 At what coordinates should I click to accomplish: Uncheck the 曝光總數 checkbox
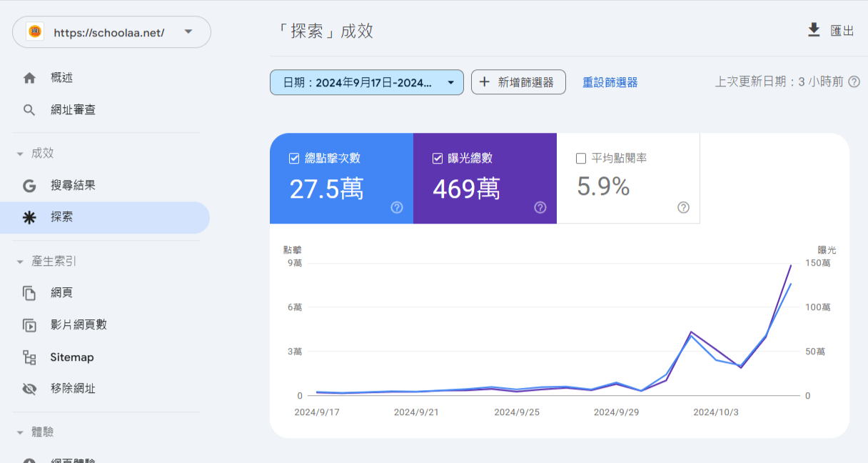coord(438,159)
